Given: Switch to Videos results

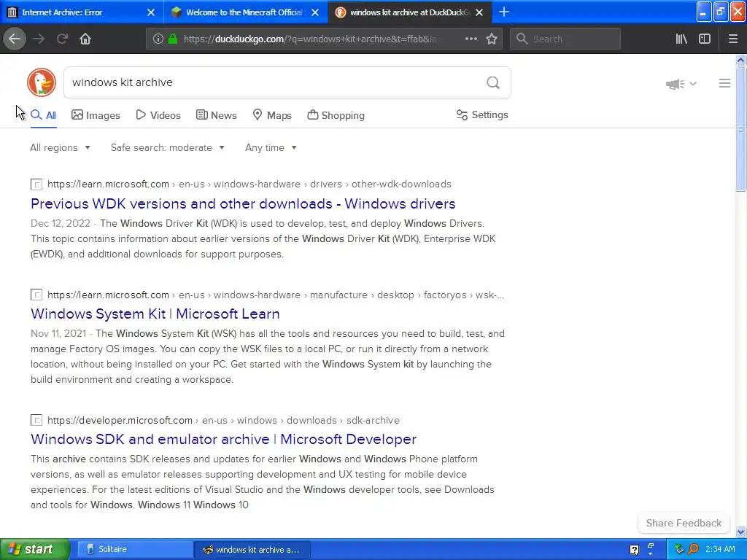Looking at the screenshot, I should coord(158,115).
